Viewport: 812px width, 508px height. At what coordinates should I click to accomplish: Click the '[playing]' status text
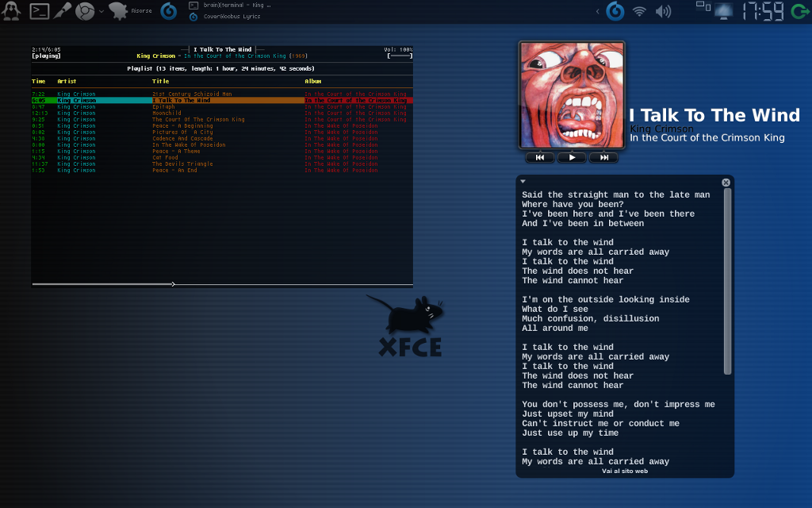(46, 56)
